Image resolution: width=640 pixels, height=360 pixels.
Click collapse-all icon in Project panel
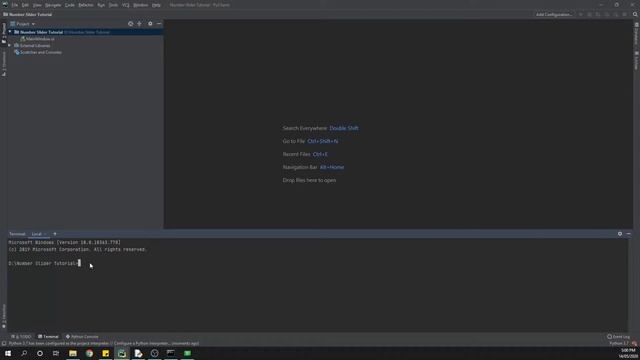point(140,24)
